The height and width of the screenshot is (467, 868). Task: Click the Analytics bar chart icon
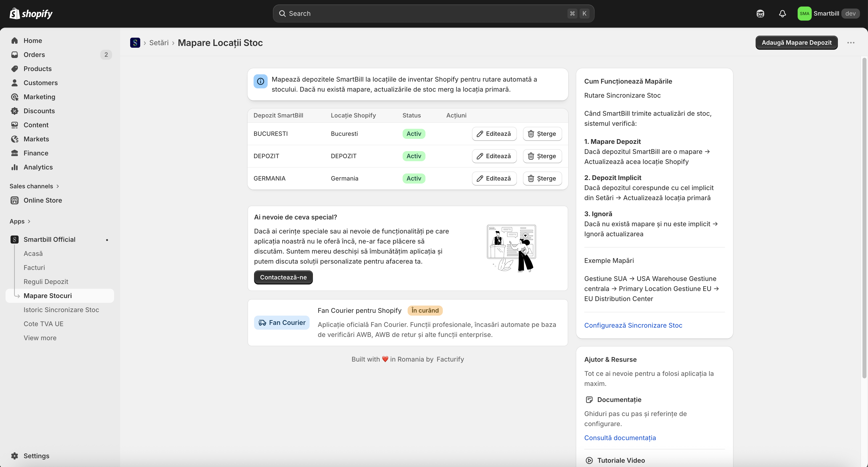click(15, 167)
